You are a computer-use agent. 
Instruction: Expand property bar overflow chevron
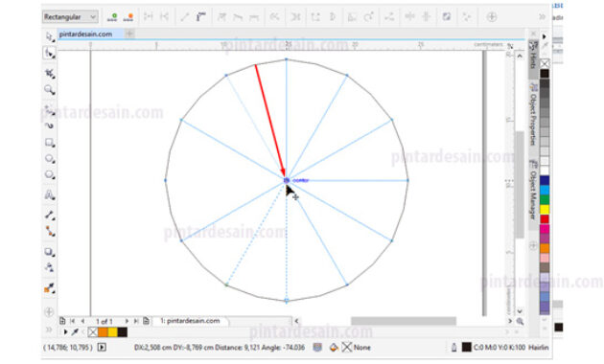[x=542, y=17]
